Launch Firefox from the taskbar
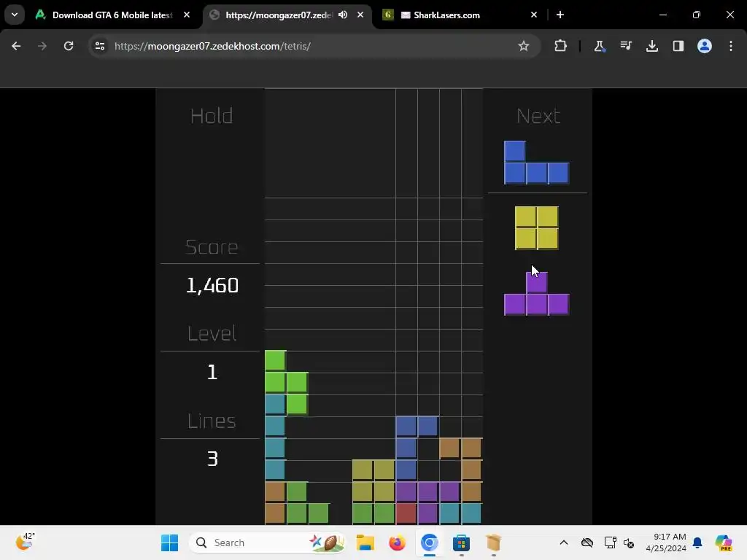The height and width of the screenshot is (560, 747). (397, 542)
